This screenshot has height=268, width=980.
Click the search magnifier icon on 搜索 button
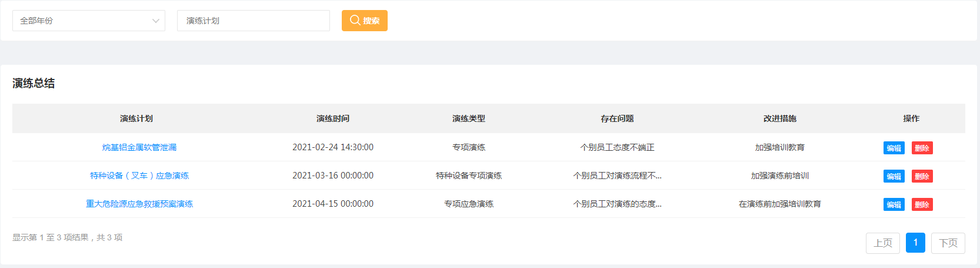355,20
